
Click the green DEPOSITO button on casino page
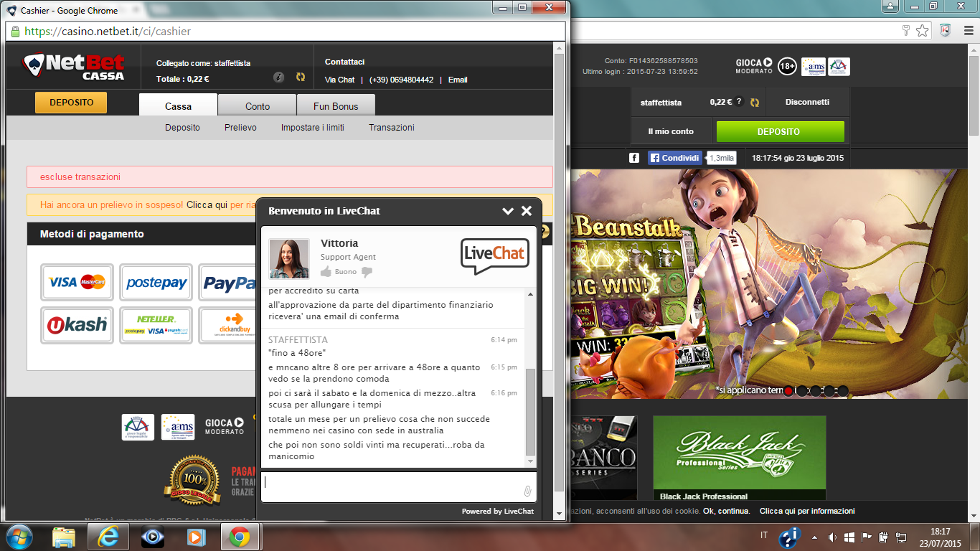(x=780, y=132)
